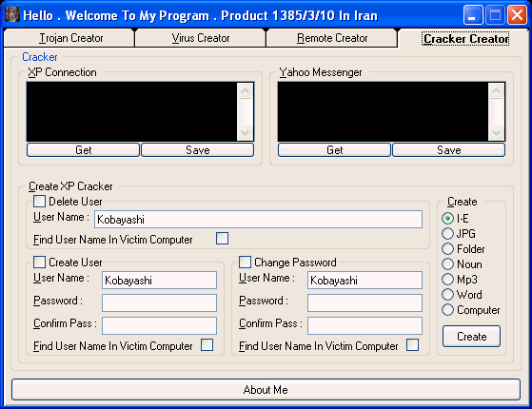This screenshot has height=409, width=532.
Task: Click the Create button in Create group
Action: tap(471, 337)
